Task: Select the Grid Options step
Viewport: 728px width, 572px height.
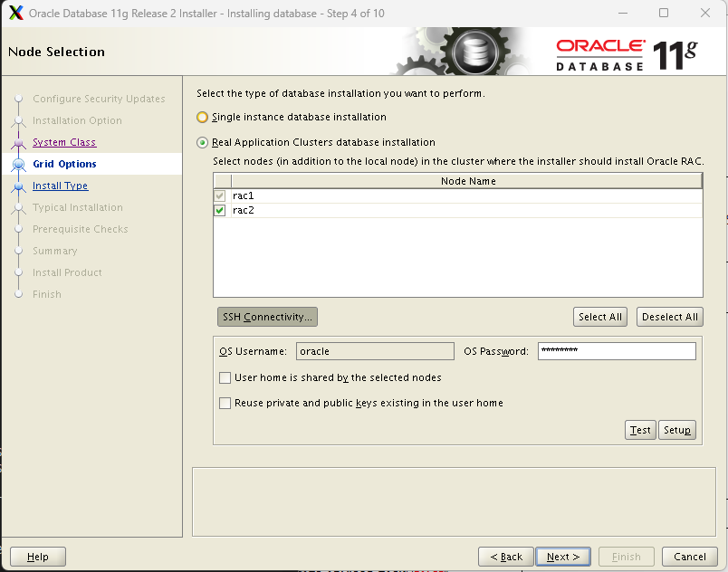Action: tap(64, 164)
